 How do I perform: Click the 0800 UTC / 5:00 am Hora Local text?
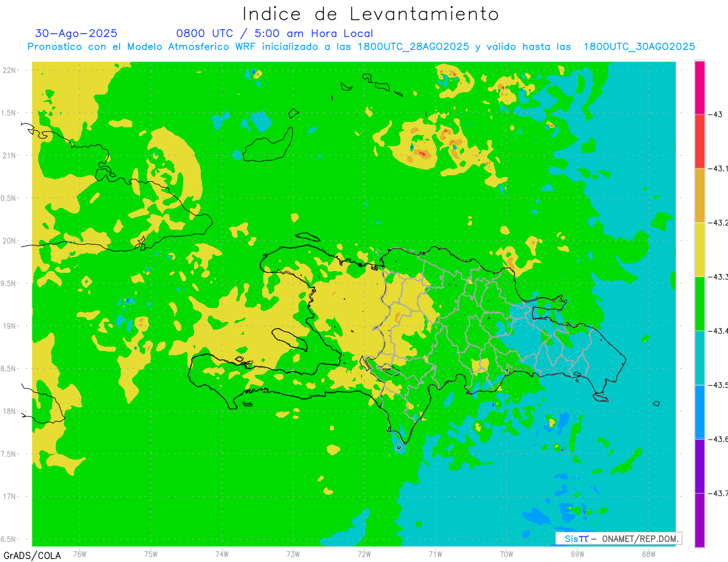[275, 33]
